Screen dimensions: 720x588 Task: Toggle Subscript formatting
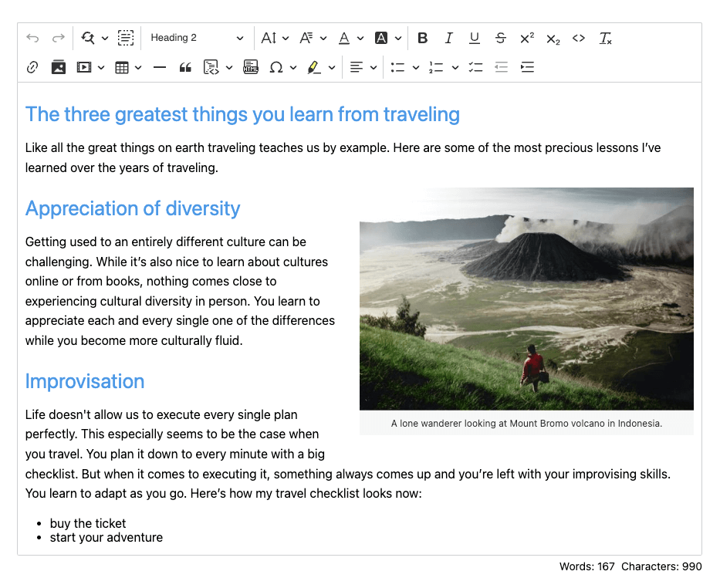click(x=553, y=39)
